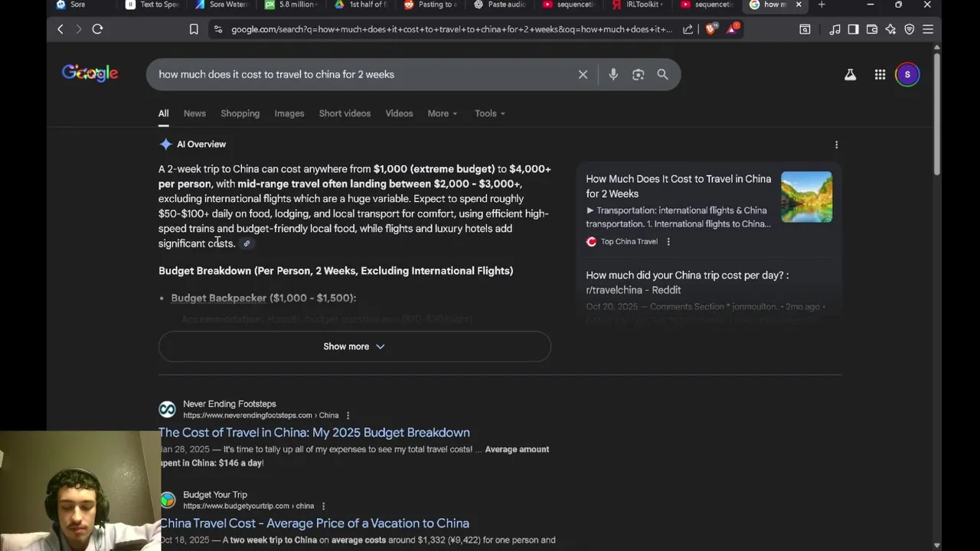Toggle the browser sidebar panel icon

tap(853, 29)
